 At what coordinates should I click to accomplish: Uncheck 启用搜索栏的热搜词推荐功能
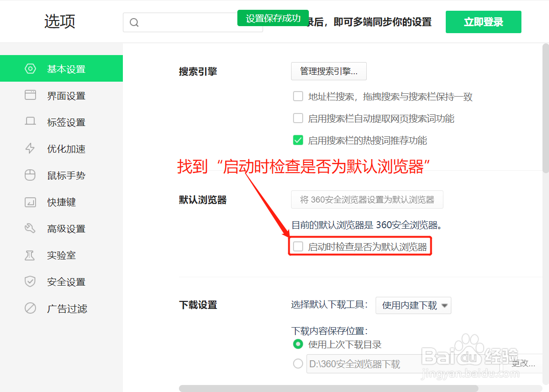298,140
